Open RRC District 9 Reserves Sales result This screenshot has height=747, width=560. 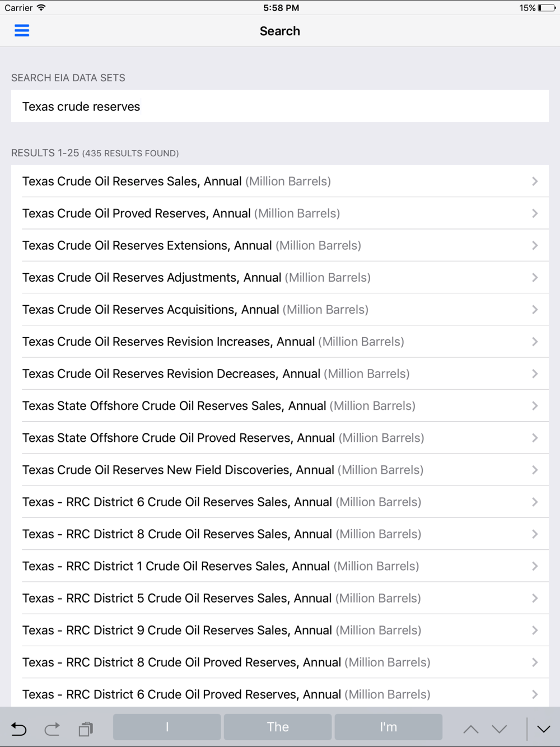pyautogui.click(x=221, y=631)
